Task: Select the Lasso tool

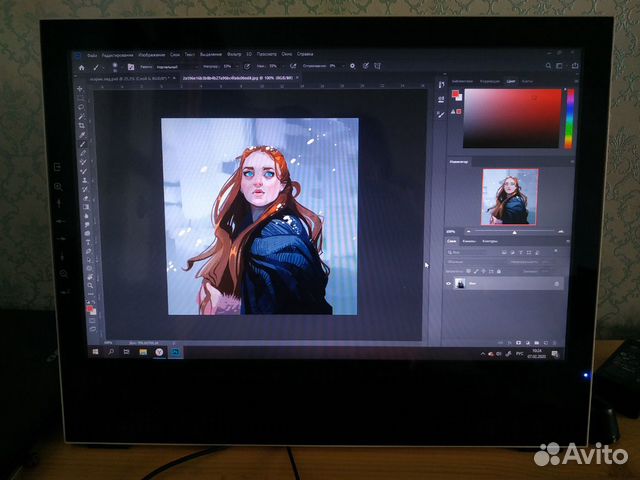Action: pos(81,107)
